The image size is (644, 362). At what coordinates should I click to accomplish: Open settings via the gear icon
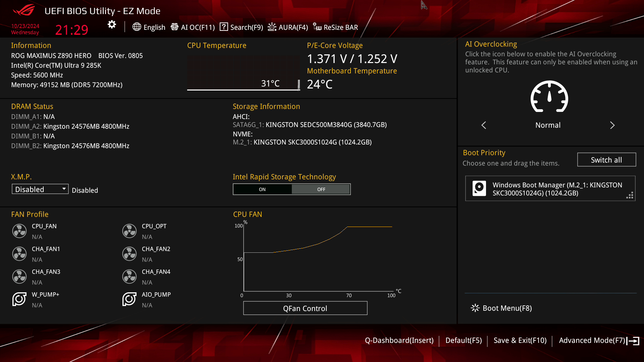pyautogui.click(x=112, y=24)
